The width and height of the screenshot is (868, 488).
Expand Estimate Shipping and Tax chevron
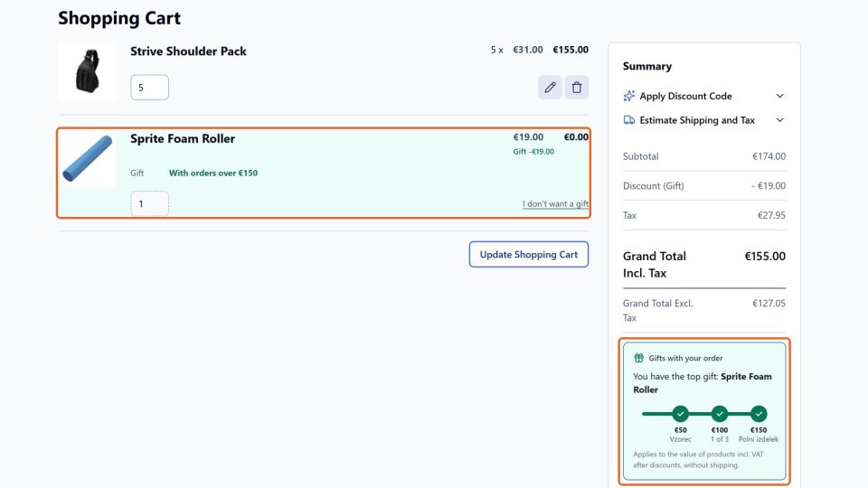pyautogui.click(x=779, y=120)
